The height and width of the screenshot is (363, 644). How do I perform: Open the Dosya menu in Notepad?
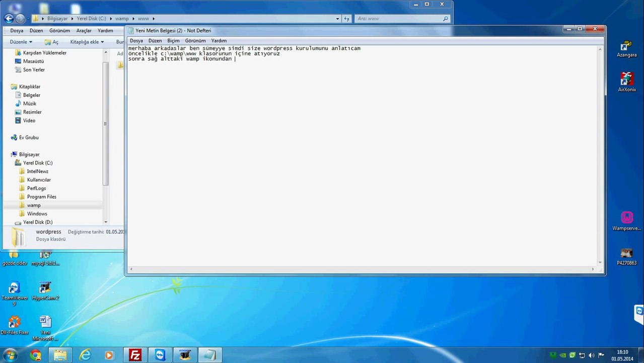136,40
